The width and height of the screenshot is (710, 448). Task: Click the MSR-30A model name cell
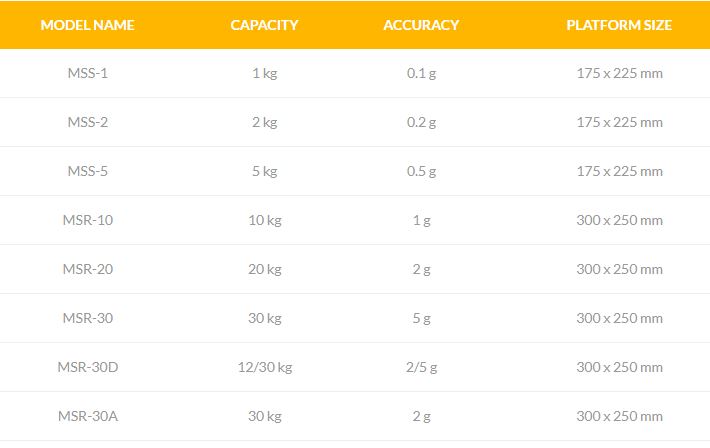click(87, 416)
